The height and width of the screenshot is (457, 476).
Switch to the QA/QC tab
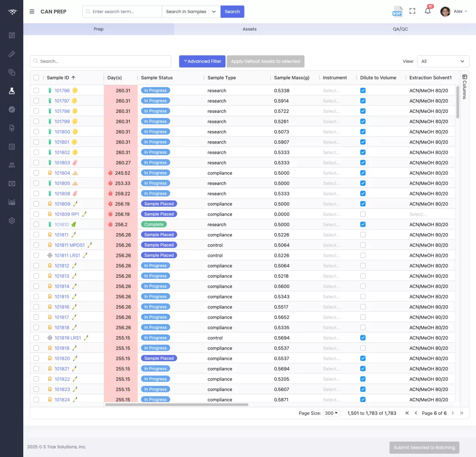(x=400, y=29)
